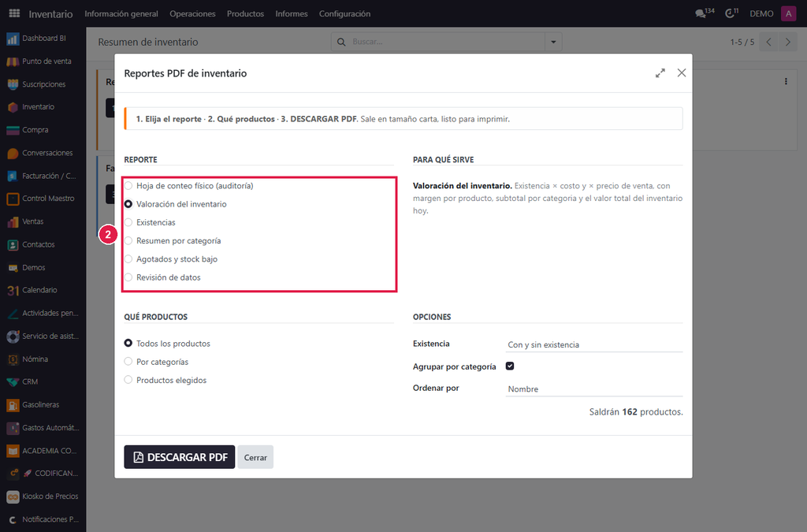Open Operaciones menu
The width and height of the screenshot is (807, 532).
pyautogui.click(x=192, y=14)
